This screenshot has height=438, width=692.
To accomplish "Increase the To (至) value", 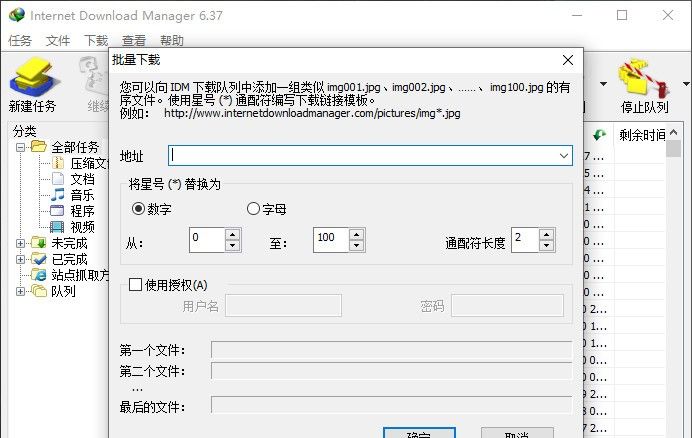I will (x=356, y=234).
